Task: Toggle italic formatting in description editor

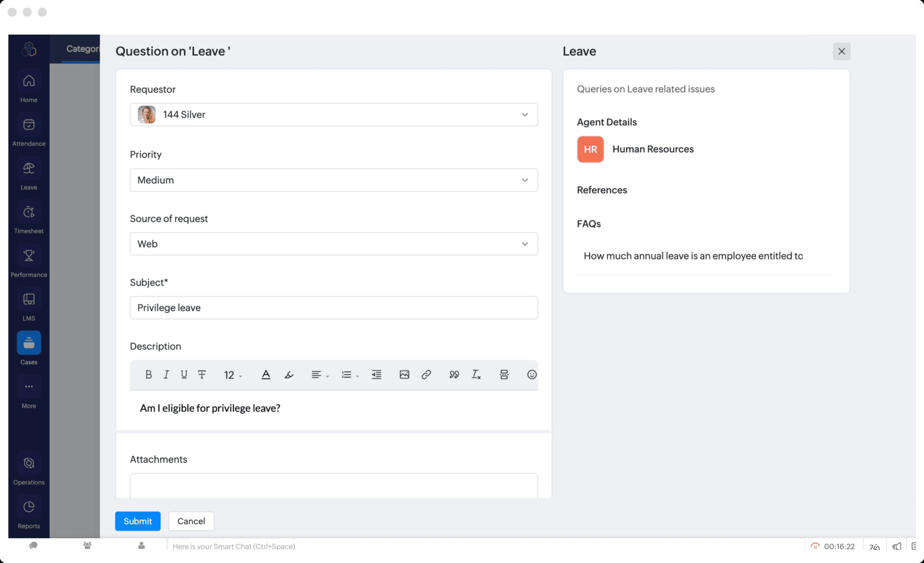Action: 166,375
